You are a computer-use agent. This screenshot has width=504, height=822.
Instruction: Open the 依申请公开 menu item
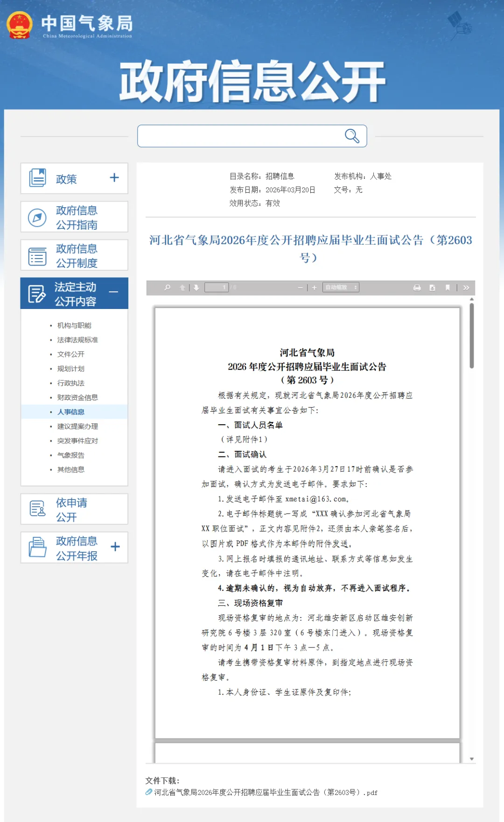(x=74, y=509)
